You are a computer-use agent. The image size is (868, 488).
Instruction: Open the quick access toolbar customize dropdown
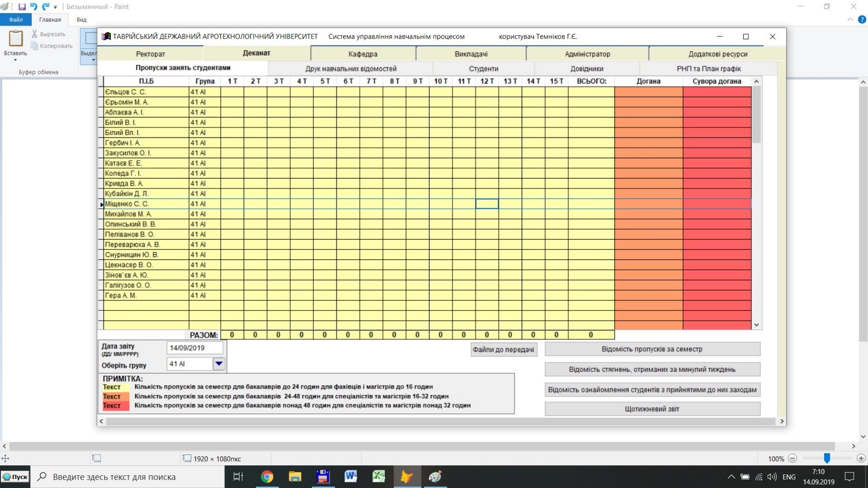56,7
